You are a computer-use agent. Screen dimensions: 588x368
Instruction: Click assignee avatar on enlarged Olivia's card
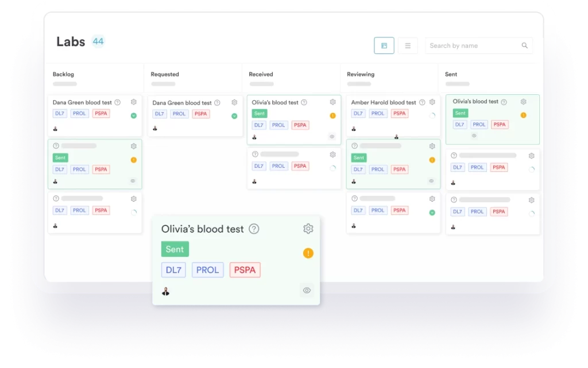coord(166,291)
